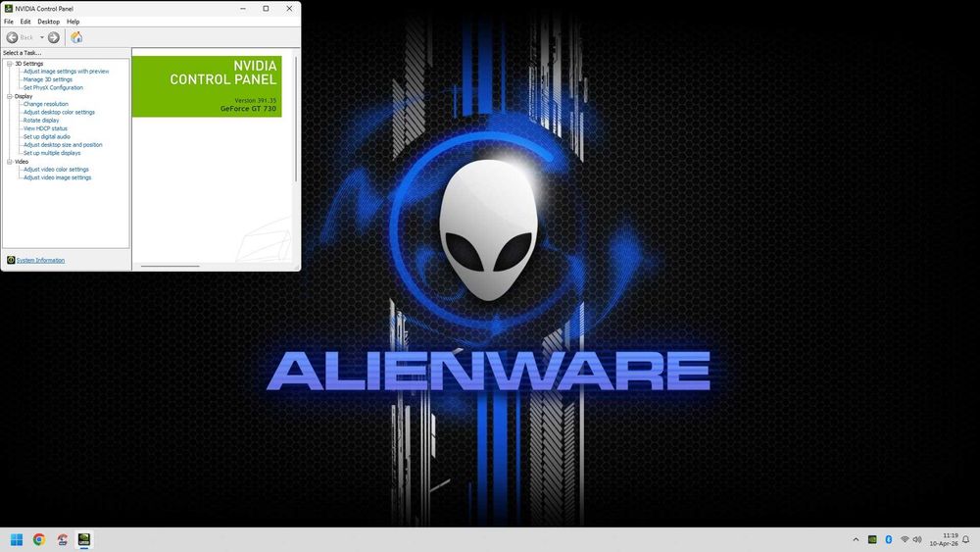Open the File menu

click(9, 22)
